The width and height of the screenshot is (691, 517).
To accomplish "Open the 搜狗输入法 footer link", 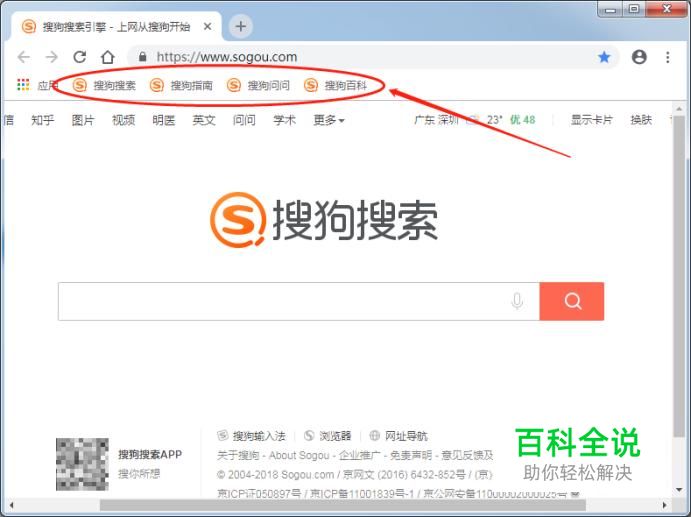I will 252,436.
